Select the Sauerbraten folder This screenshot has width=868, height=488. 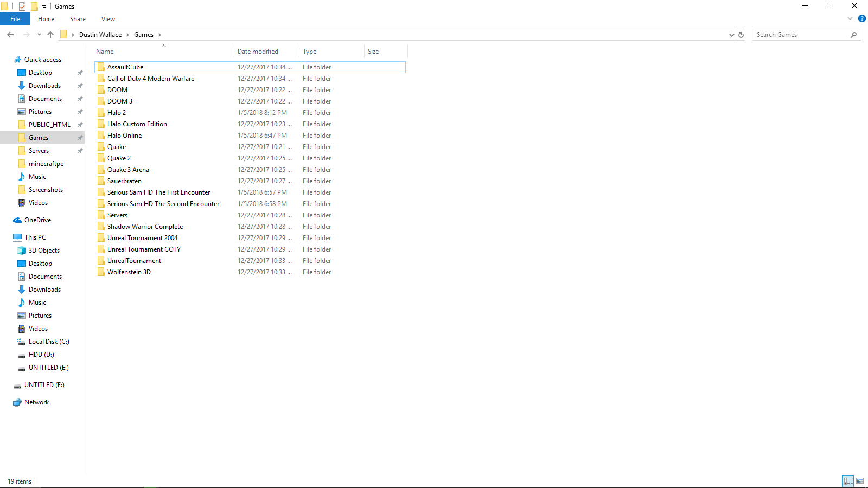coord(124,181)
